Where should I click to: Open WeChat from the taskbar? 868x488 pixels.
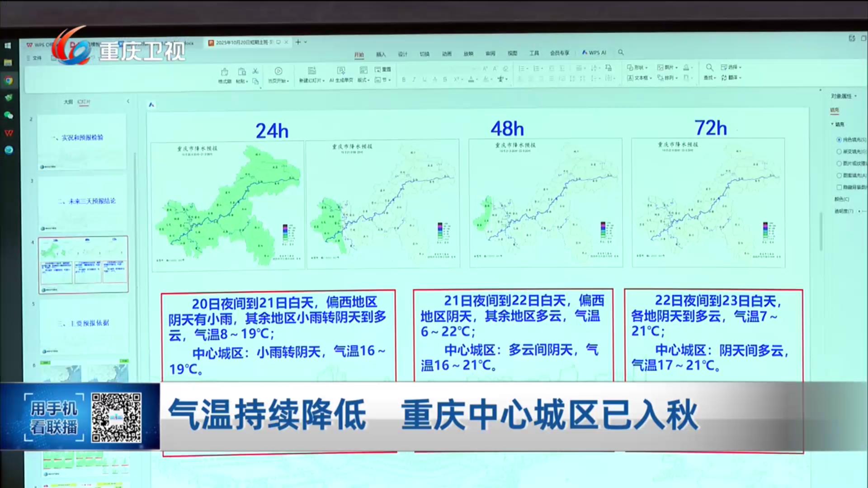(9, 115)
